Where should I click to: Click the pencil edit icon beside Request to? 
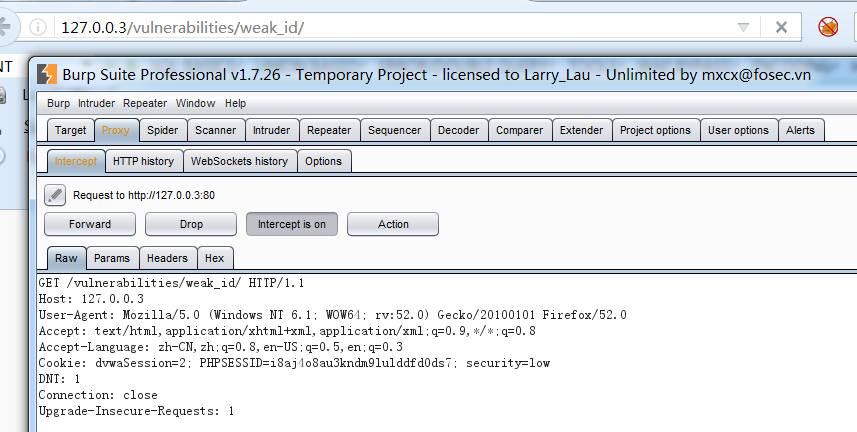point(55,195)
